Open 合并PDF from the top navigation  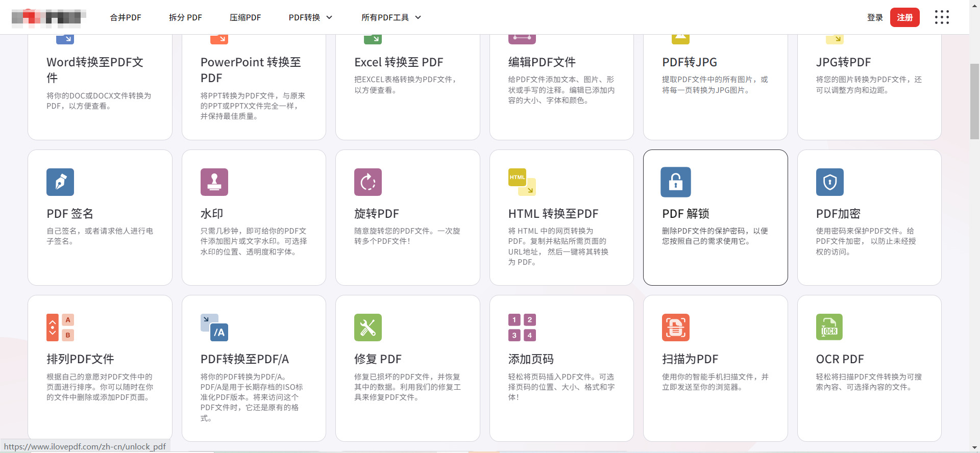(x=126, y=17)
